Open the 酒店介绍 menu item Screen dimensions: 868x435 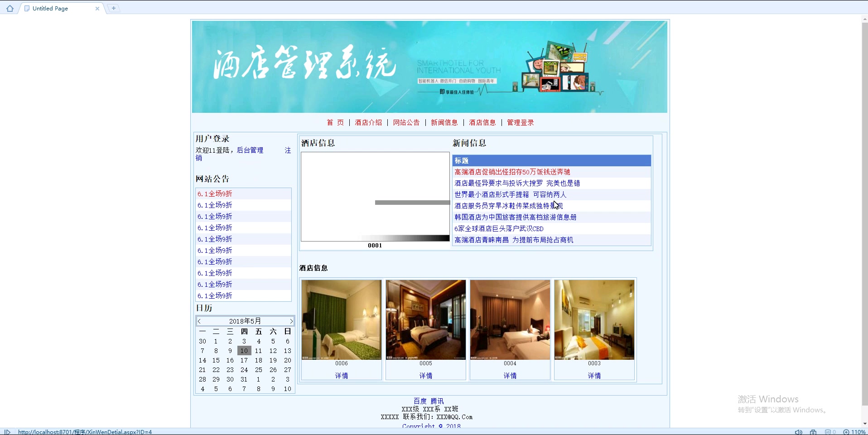tap(368, 122)
